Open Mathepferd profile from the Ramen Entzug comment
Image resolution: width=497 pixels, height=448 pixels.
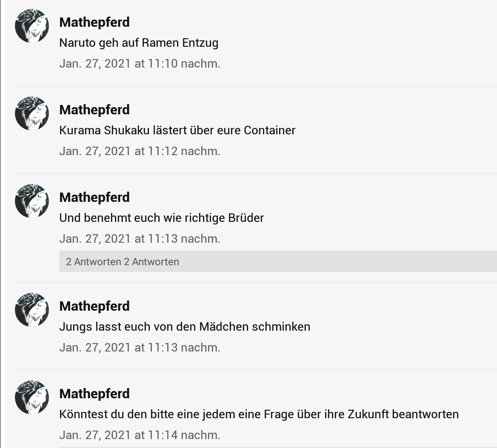[x=94, y=23]
